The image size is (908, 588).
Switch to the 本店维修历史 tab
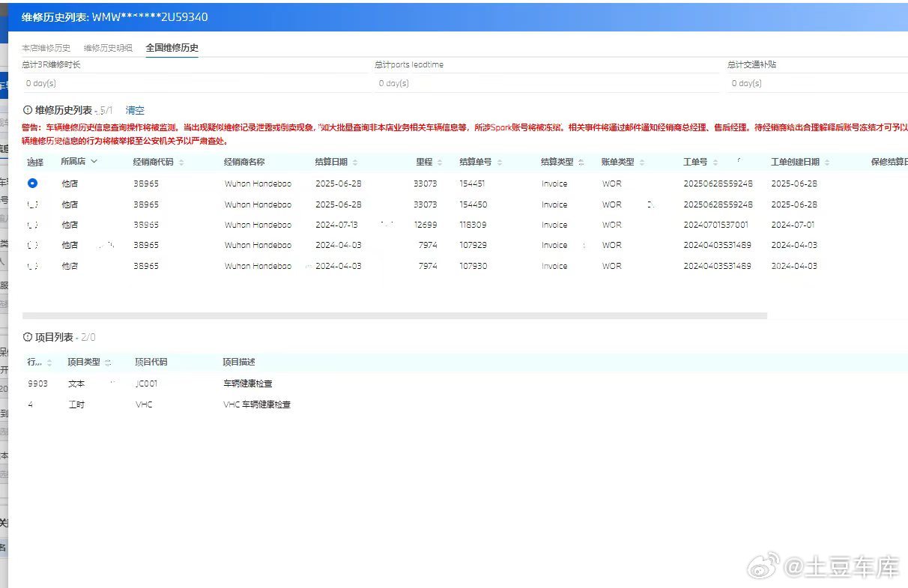46,48
